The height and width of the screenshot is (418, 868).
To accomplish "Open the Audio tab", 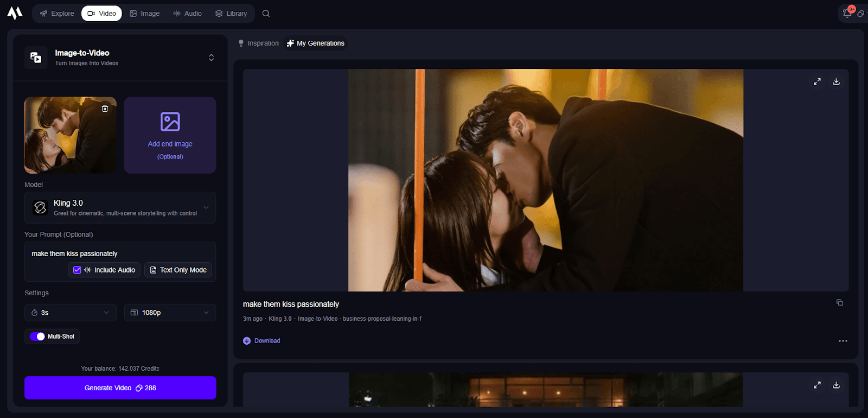I will 187,14.
